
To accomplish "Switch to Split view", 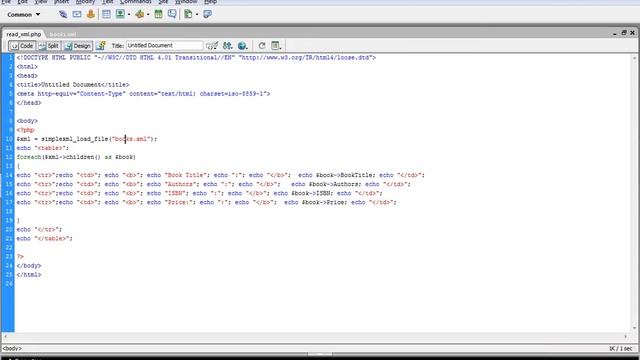I will (x=49, y=46).
